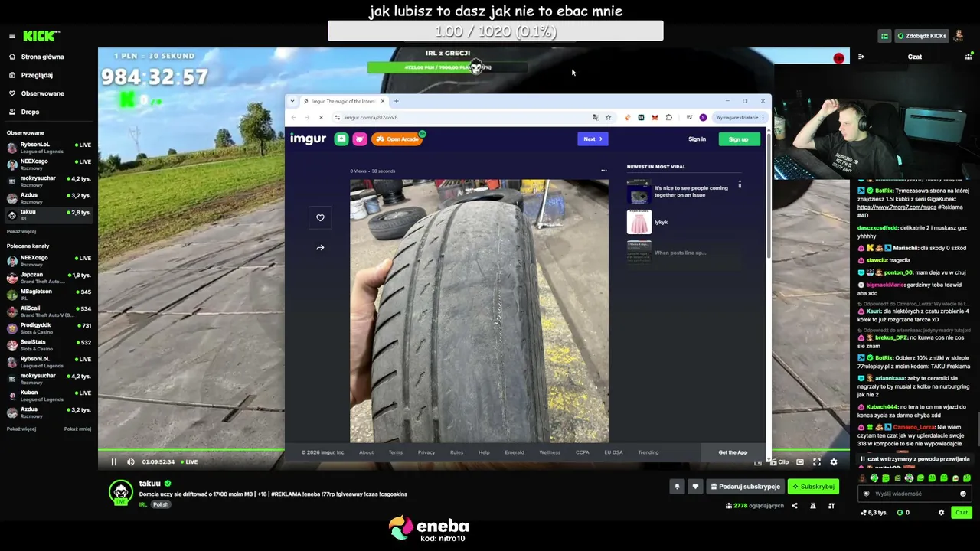
Task: Focus the Wyślij wiadomość chat input
Action: [913, 494]
